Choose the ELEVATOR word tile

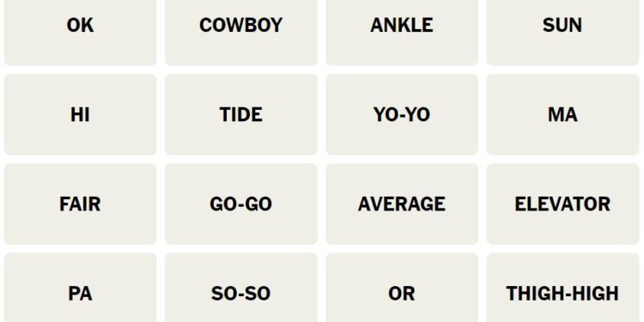[x=562, y=204]
